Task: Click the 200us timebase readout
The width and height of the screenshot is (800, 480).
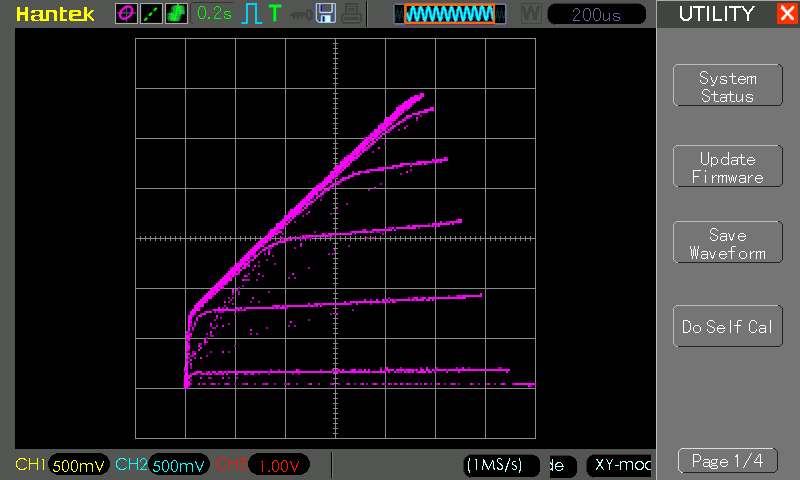Action: pyautogui.click(x=596, y=14)
